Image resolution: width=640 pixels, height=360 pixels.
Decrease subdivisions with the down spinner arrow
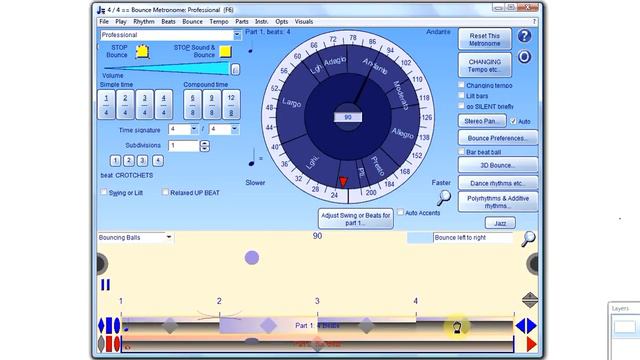(204, 149)
